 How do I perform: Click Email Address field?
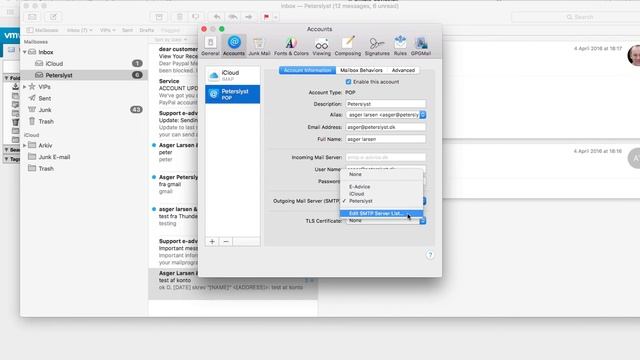tap(386, 127)
